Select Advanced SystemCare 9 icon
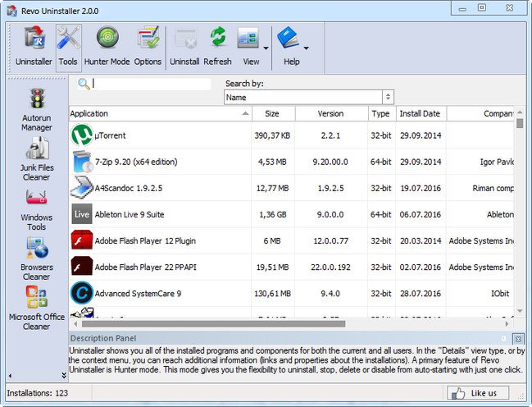 [x=82, y=293]
